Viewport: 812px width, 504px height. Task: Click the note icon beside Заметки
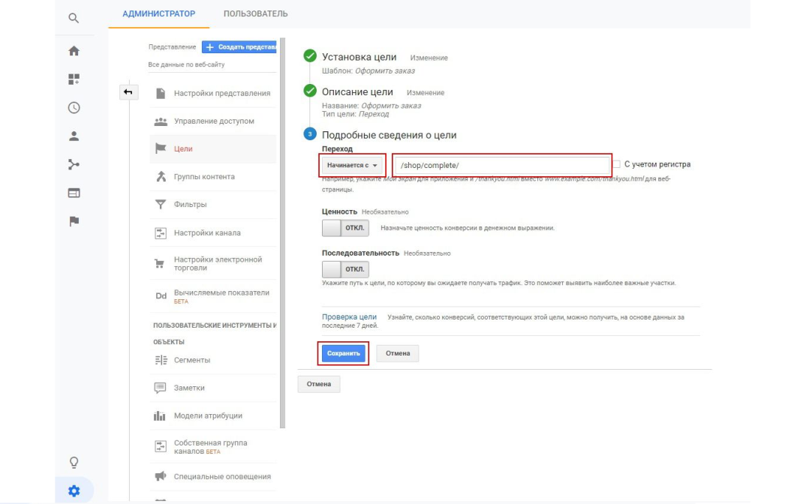160,388
